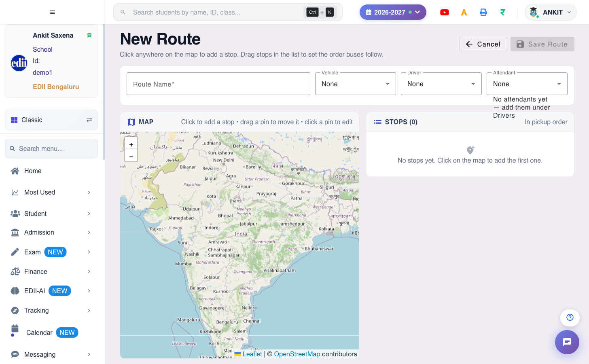The image size is (589, 364).
Task: Zoom in on the map
Action: (x=131, y=144)
